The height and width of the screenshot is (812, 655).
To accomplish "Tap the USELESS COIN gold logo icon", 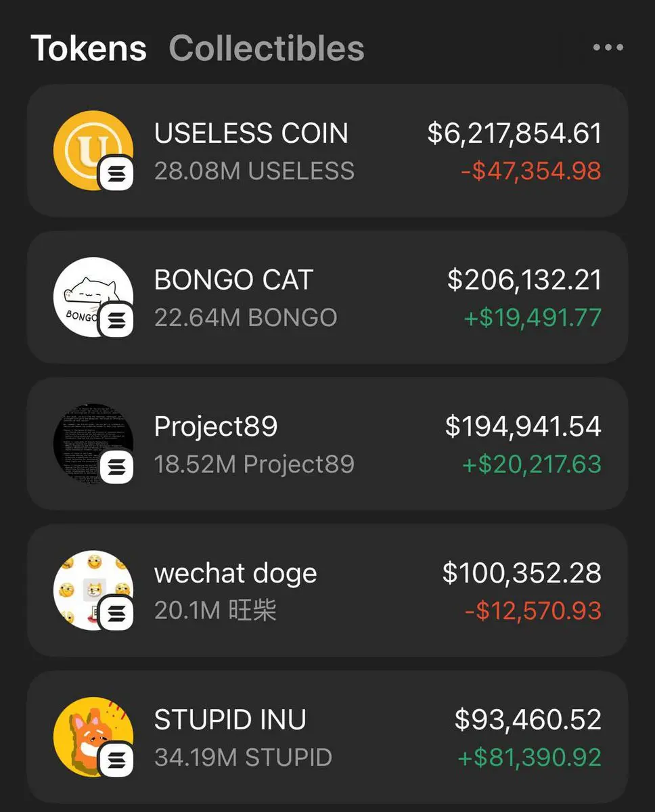I will pos(93,150).
